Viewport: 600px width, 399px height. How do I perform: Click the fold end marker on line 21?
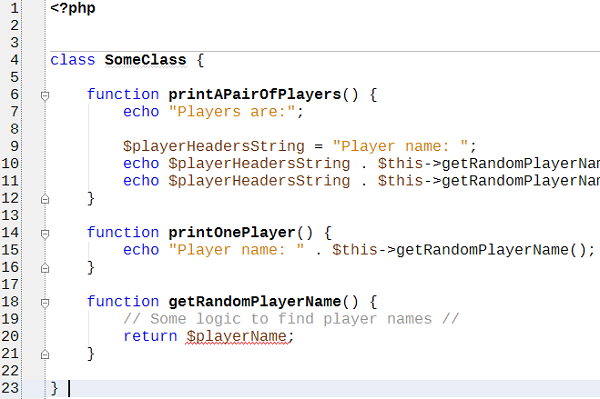pyautogui.click(x=45, y=355)
